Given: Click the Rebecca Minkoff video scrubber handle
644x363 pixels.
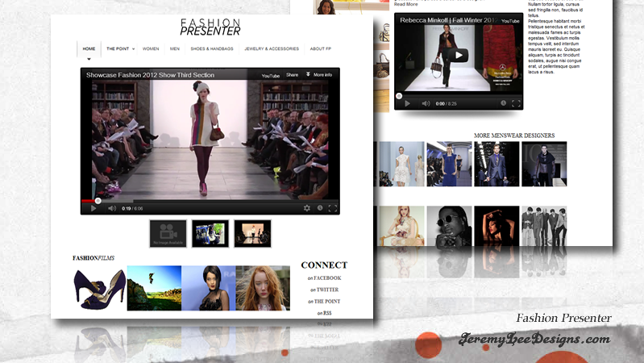Looking at the screenshot, I should coord(399,96).
